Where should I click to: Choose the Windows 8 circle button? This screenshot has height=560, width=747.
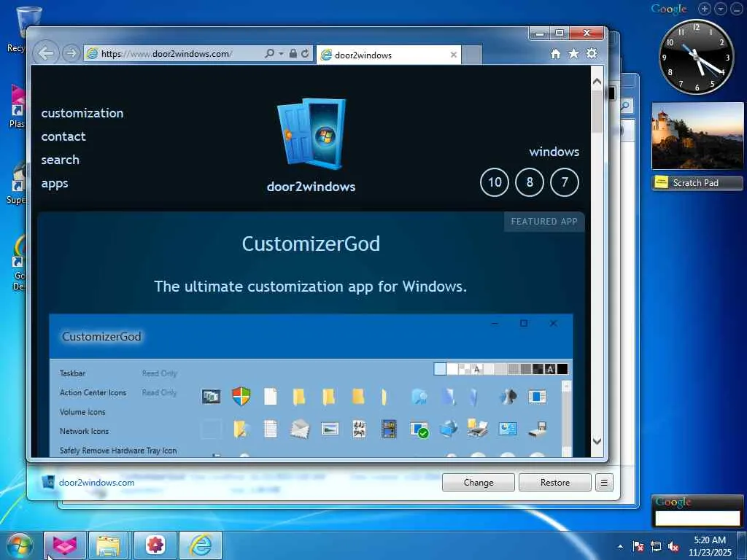pyautogui.click(x=530, y=182)
